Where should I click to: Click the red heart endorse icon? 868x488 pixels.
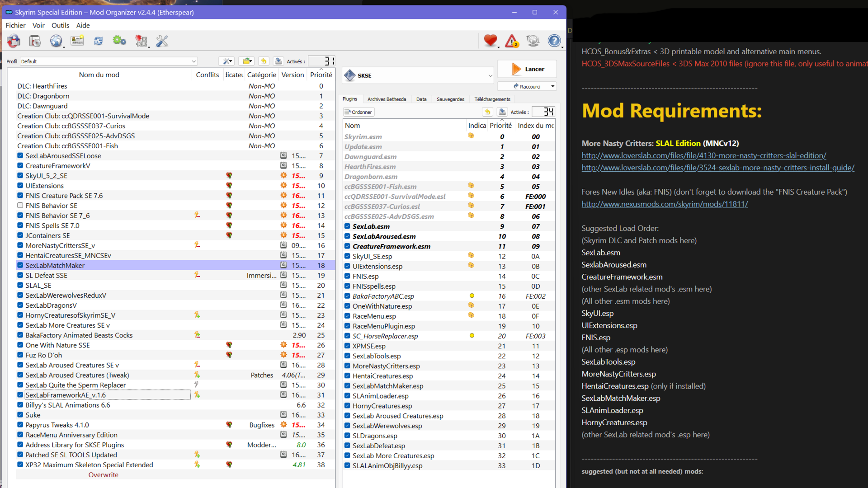491,41
